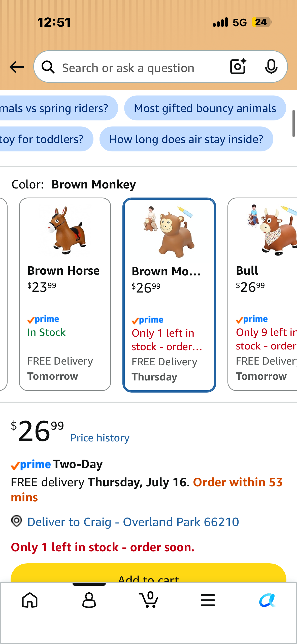Go to Home tab icon
Screen dimensions: 297x644
[x=30, y=600]
